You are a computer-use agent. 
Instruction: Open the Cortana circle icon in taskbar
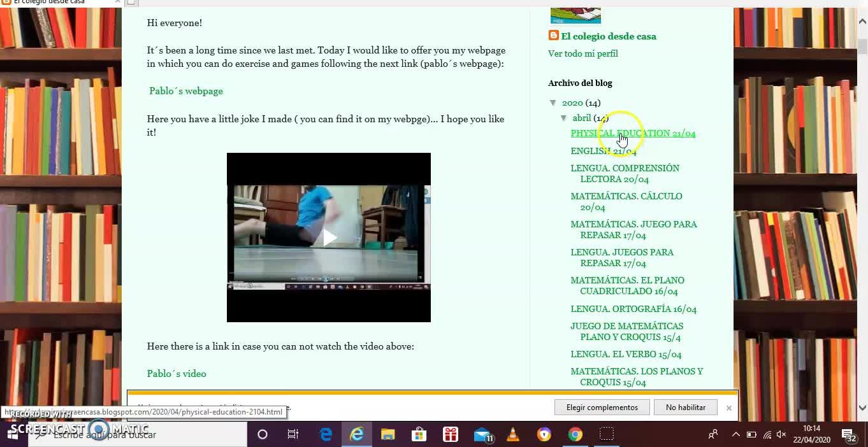pyautogui.click(x=262, y=434)
